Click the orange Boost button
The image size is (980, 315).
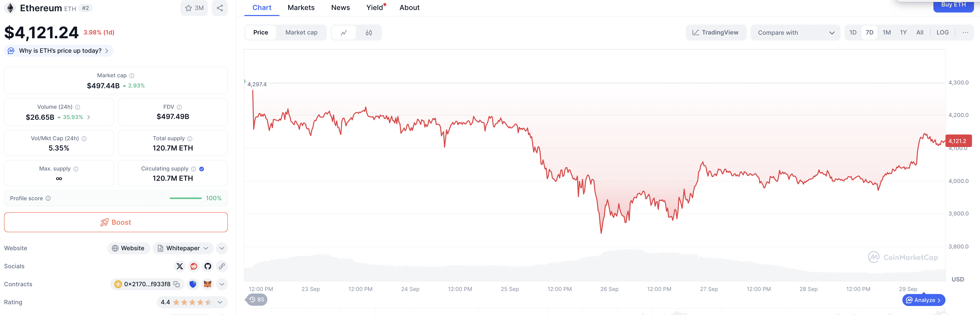tap(116, 222)
